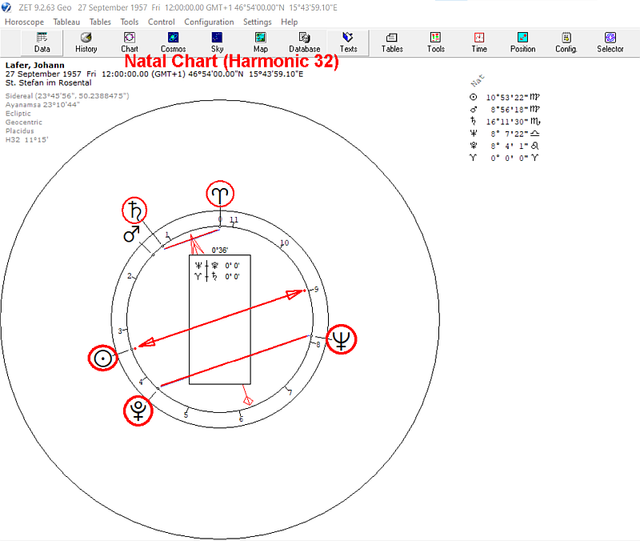Open the Tools toolbar icon
The width and height of the screenshot is (640, 541).
tap(436, 42)
